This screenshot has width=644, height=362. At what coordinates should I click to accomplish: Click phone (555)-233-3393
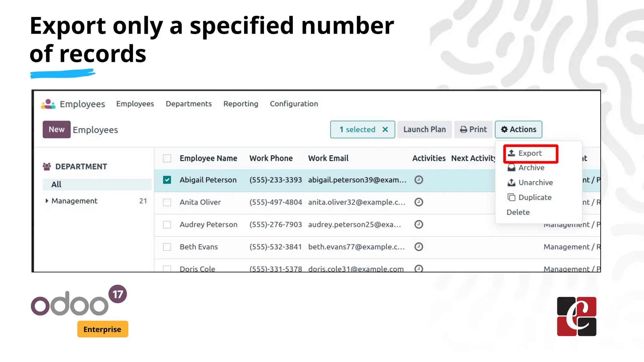[276, 180]
